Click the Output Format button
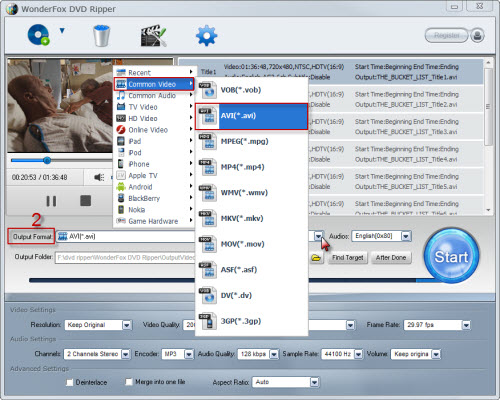500x400 pixels. [32, 237]
